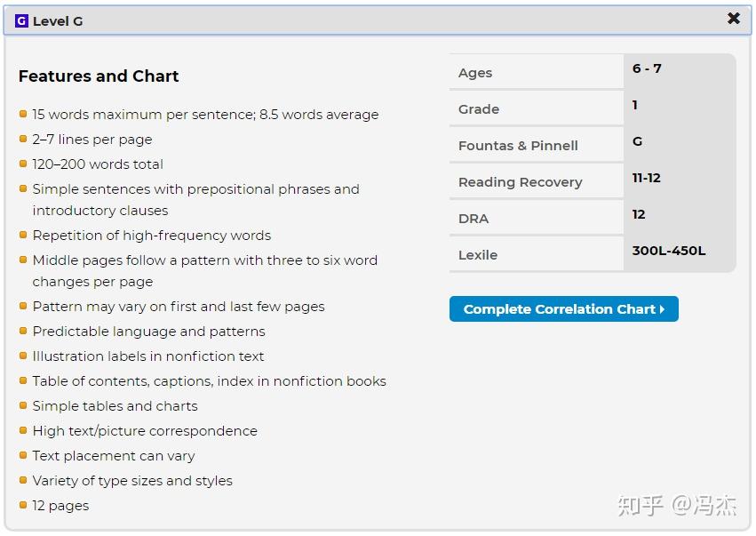Select the Lexile 300L-450L value

[x=669, y=251]
